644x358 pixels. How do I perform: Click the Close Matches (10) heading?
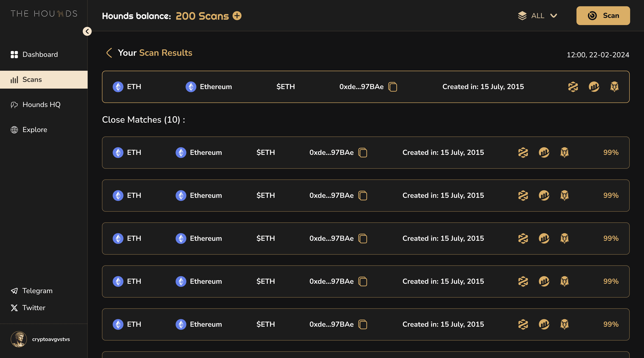tap(143, 120)
